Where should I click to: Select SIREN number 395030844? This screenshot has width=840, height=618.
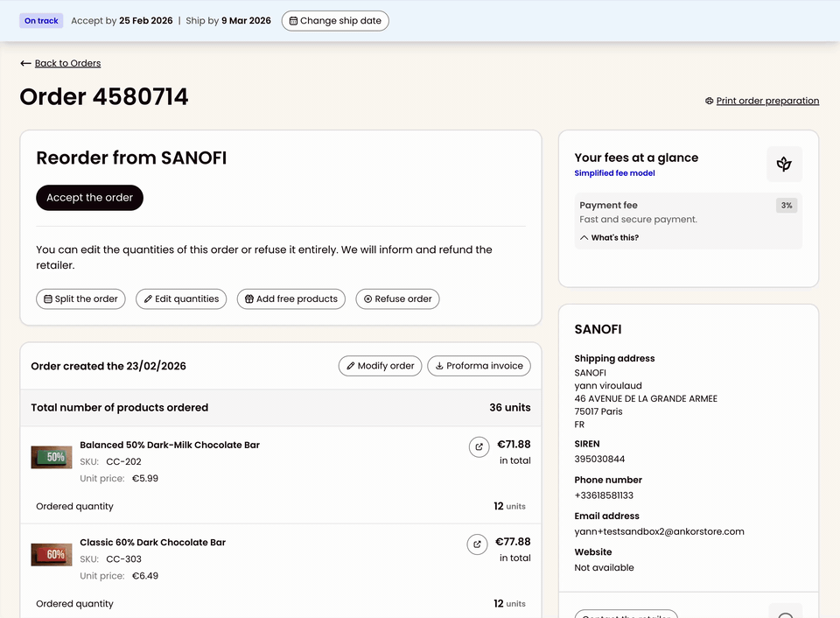[x=599, y=460]
